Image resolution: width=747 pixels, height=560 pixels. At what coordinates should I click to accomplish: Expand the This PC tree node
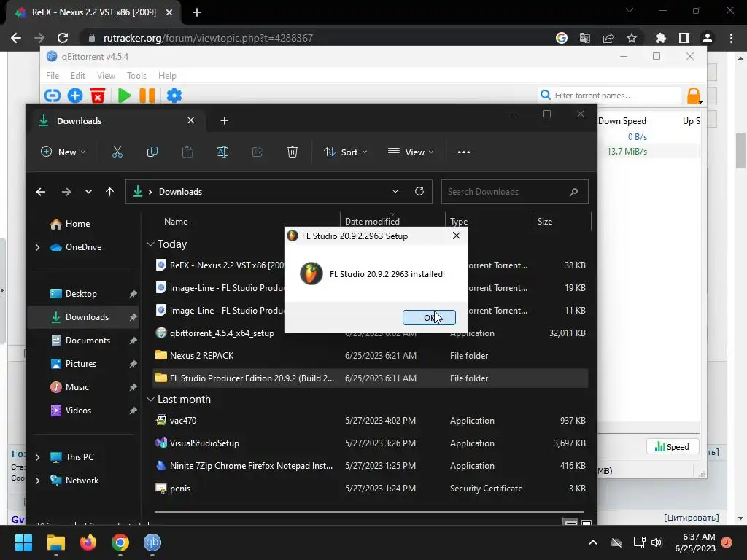38,457
